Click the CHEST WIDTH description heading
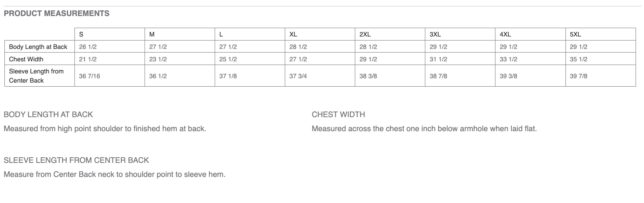Image resolution: width=644 pixels, height=203 pixels. [x=338, y=115]
